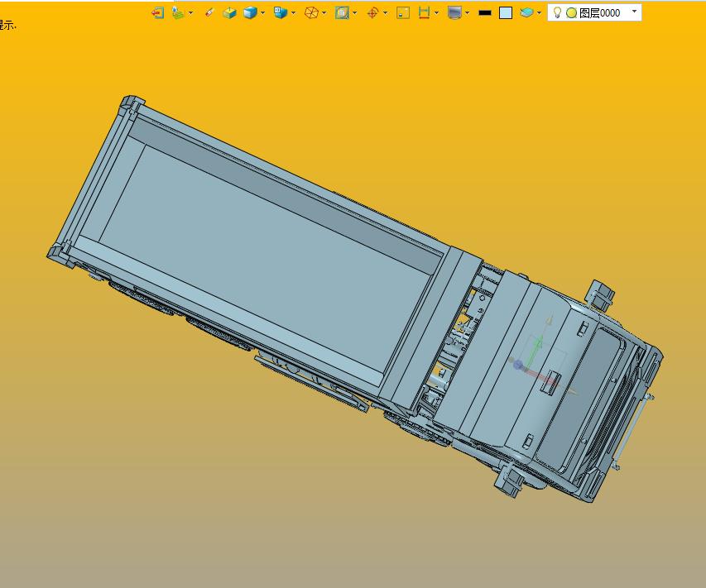The image size is (706, 588).
Task: Click the red crosshair target icon
Action: pyautogui.click(x=372, y=13)
